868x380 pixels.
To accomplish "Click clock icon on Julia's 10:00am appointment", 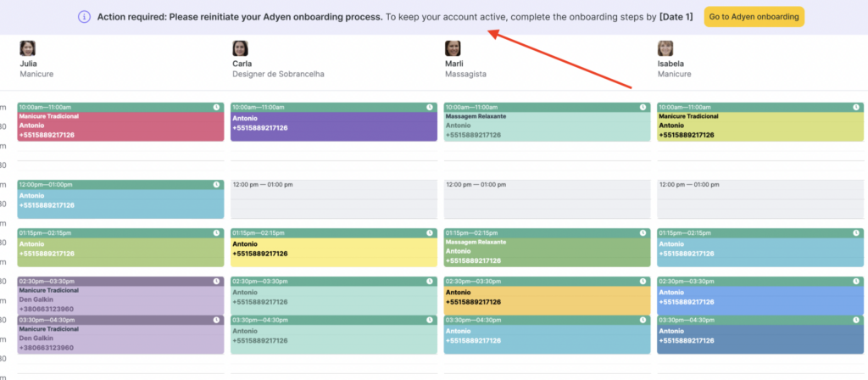I will [x=216, y=107].
